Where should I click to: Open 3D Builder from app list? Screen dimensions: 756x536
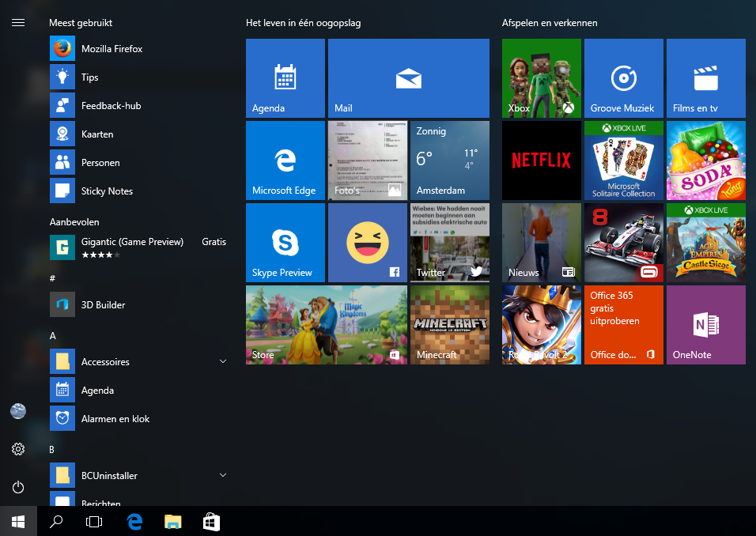click(103, 305)
